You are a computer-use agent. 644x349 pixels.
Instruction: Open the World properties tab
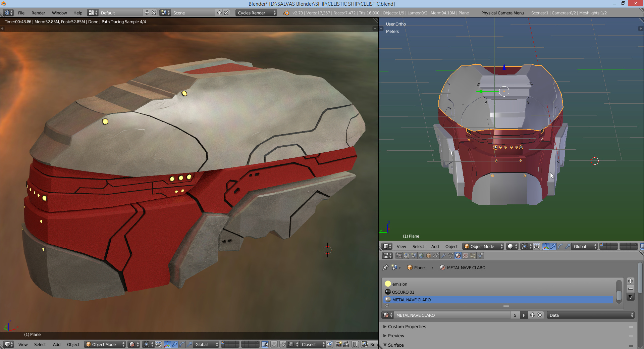(x=421, y=256)
